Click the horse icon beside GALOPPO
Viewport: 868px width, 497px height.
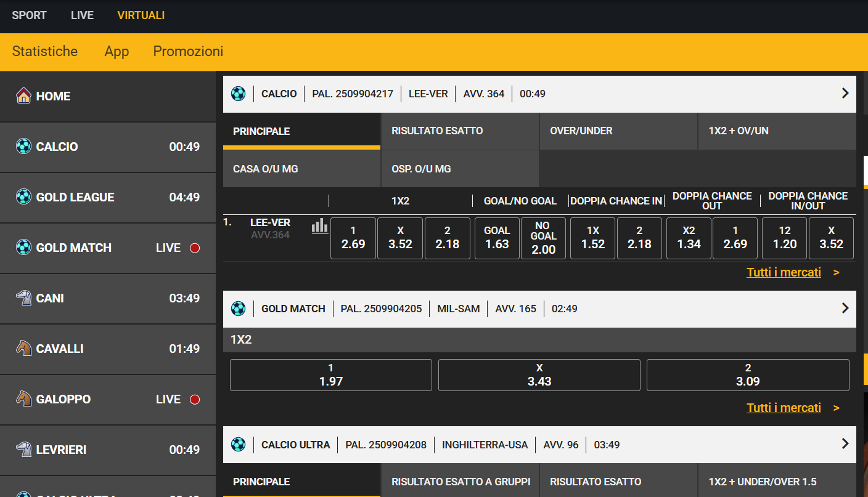tap(23, 399)
